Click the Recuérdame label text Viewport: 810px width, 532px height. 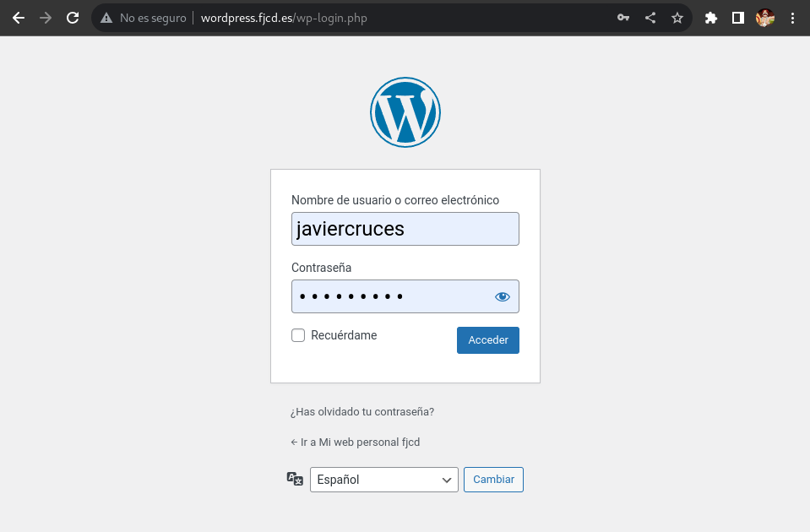(x=344, y=335)
